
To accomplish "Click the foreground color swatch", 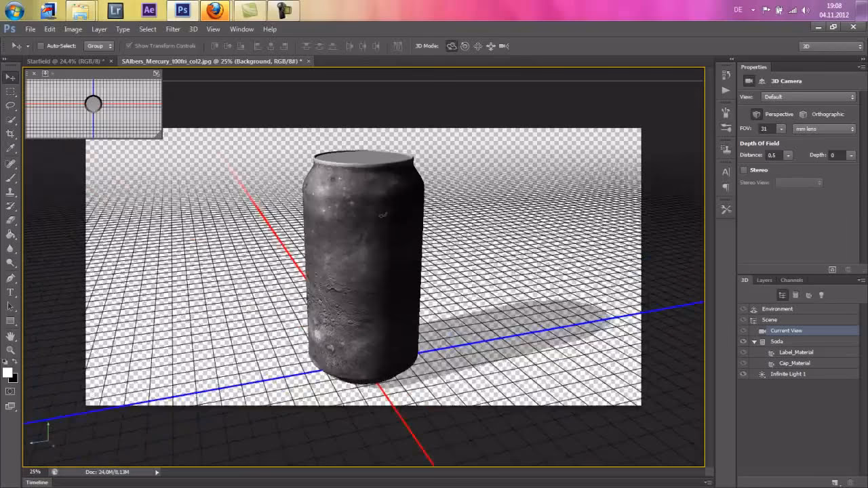I will tap(7, 372).
